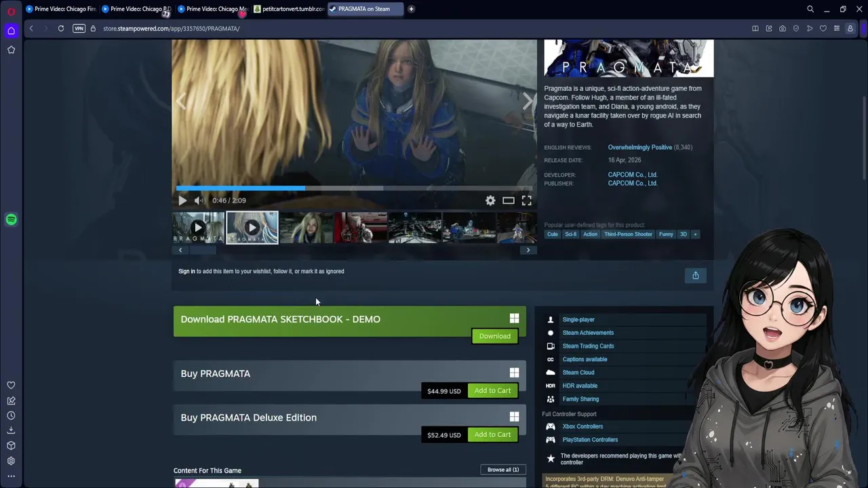Open CAPCOM publisher link
Viewport: 868px width, 488px height.
click(632, 183)
